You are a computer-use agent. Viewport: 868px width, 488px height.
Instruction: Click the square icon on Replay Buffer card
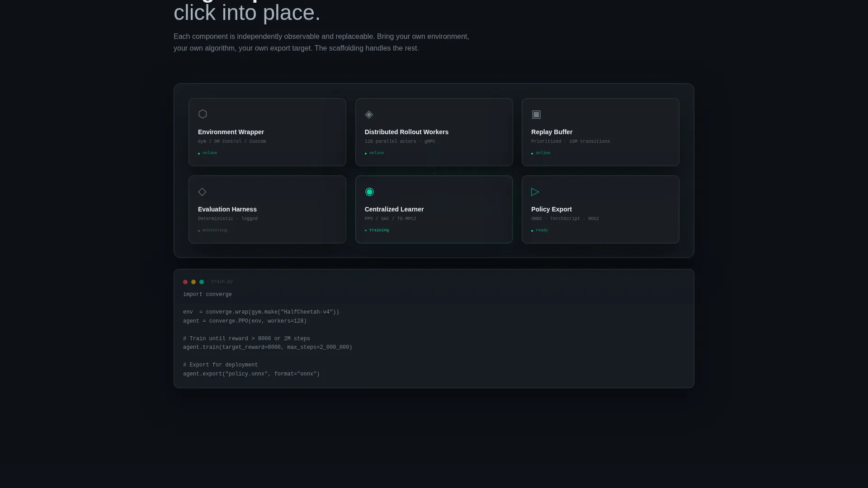pos(536,114)
